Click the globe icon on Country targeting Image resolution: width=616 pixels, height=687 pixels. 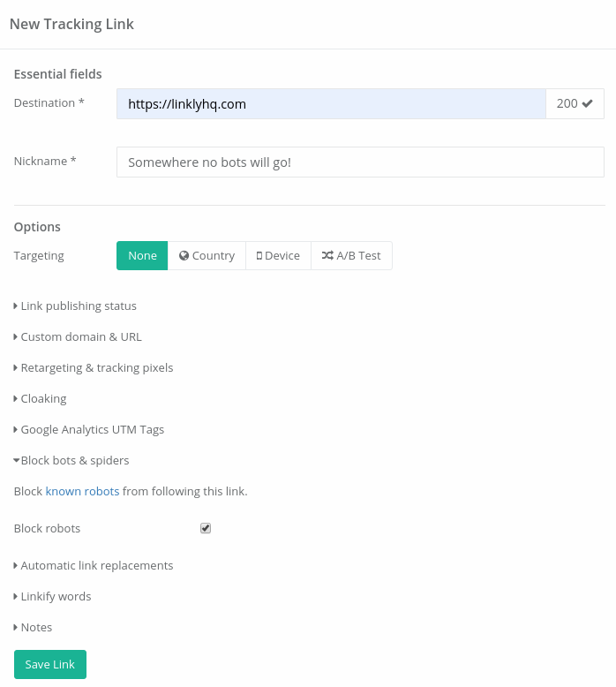[x=184, y=255]
